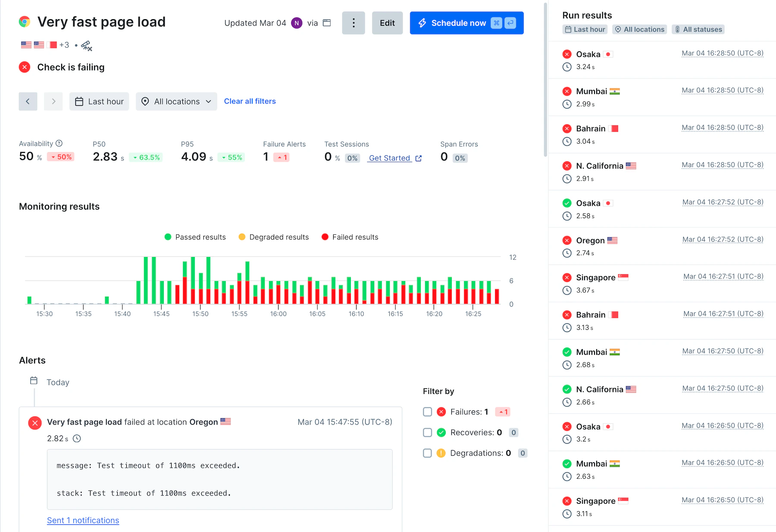
Task: Open the three-dot overflow menu
Action: [x=353, y=23]
